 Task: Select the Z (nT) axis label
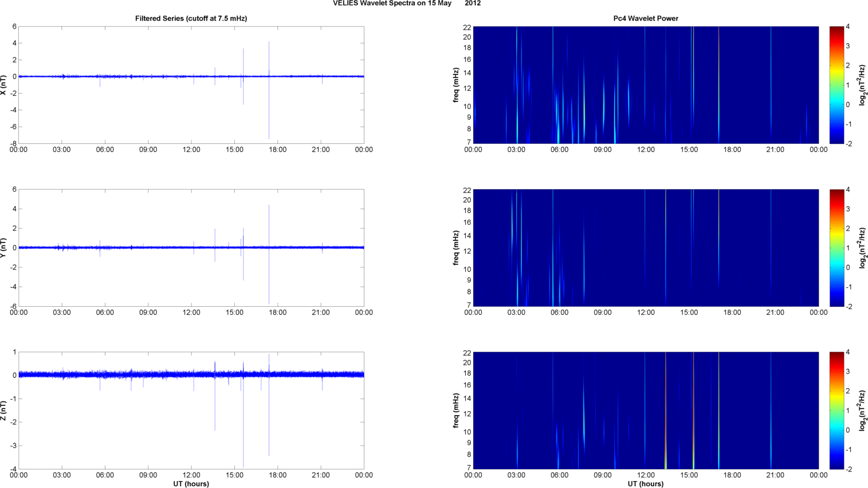pyautogui.click(x=3, y=411)
